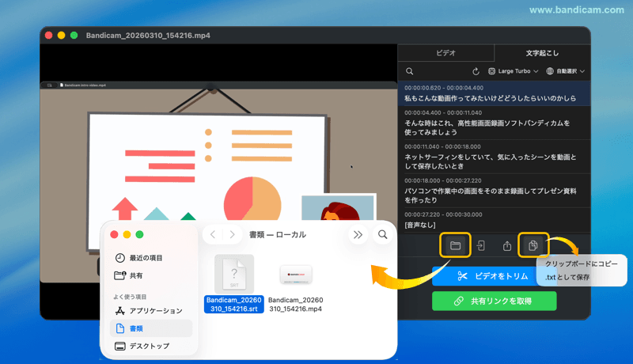Open デスクトップ in Finder sidebar
633x364 pixels.
coord(150,347)
